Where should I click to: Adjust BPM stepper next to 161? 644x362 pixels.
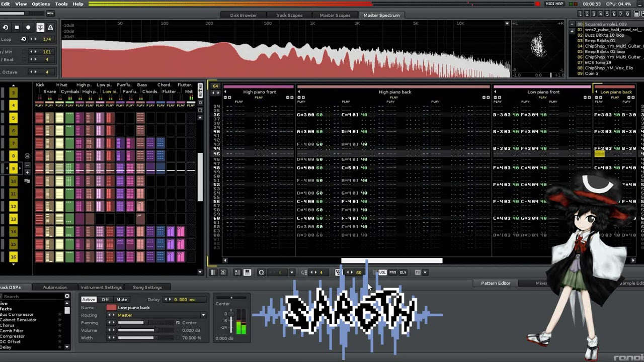pos(34,52)
